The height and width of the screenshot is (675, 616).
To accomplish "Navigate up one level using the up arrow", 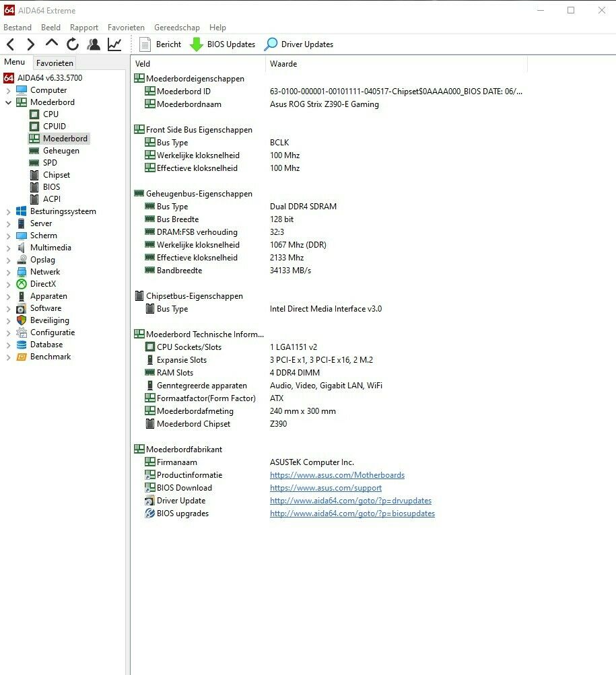I will [52, 43].
